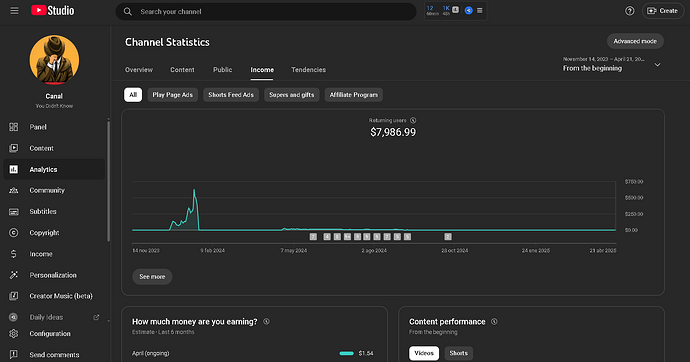Open Copyright in the sidebar
The height and width of the screenshot is (362, 690).
(x=54, y=233)
